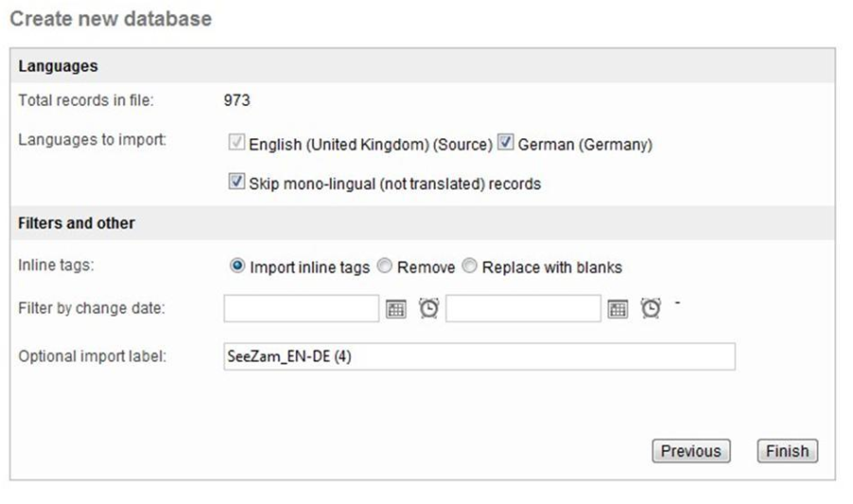Open the calendar picker for start date

396,309
